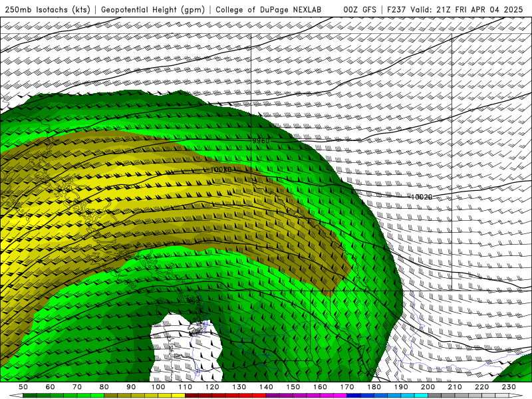Pick the dark gray swatch just right of 200

[435, 396]
